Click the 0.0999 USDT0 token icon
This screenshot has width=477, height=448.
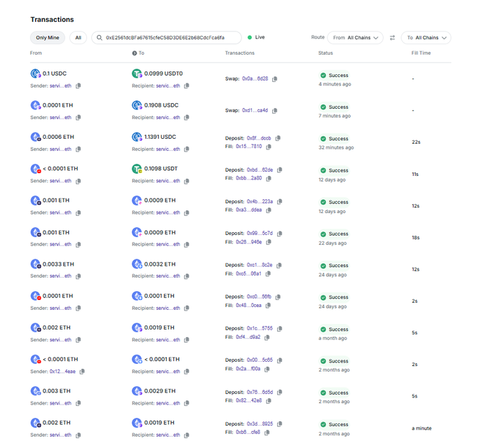137,74
